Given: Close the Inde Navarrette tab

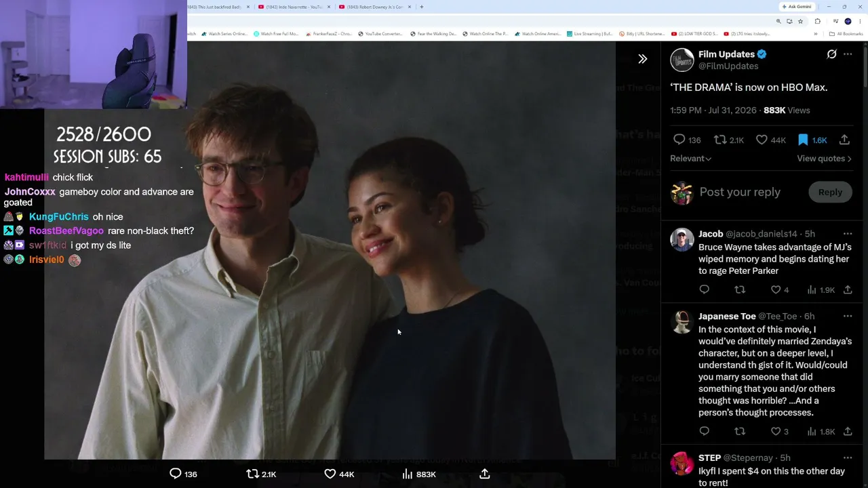Looking at the screenshot, I should pos(329,7).
